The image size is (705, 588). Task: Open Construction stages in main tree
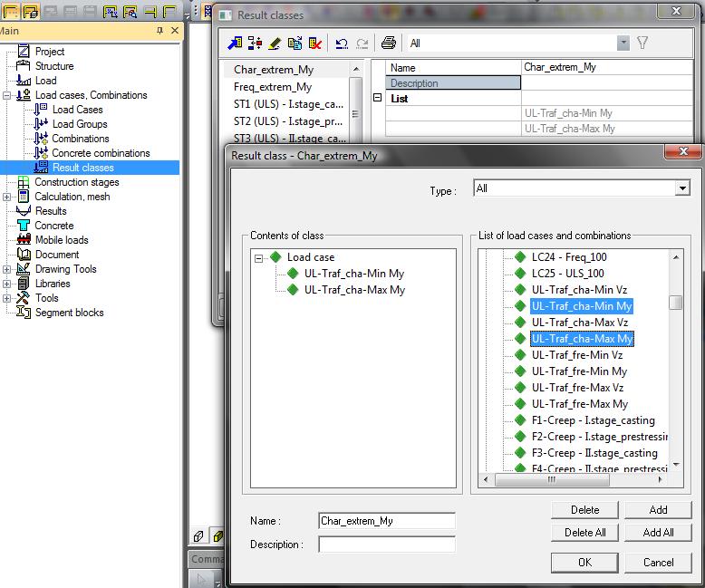tap(76, 182)
